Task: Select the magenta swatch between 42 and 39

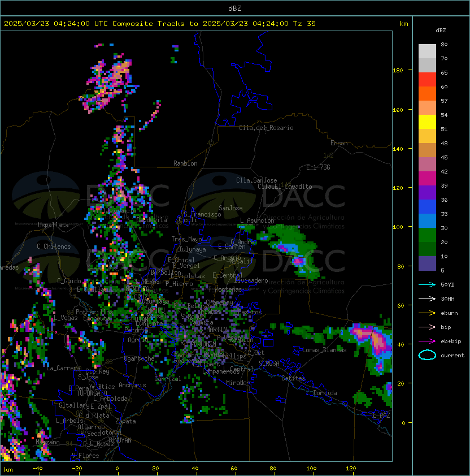Action: (427, 179)
